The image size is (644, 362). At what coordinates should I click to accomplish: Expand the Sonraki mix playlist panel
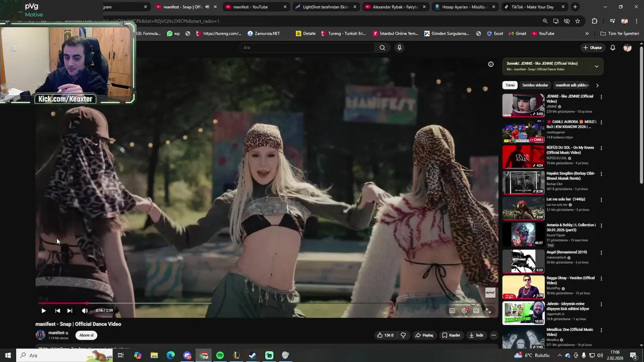596,66
